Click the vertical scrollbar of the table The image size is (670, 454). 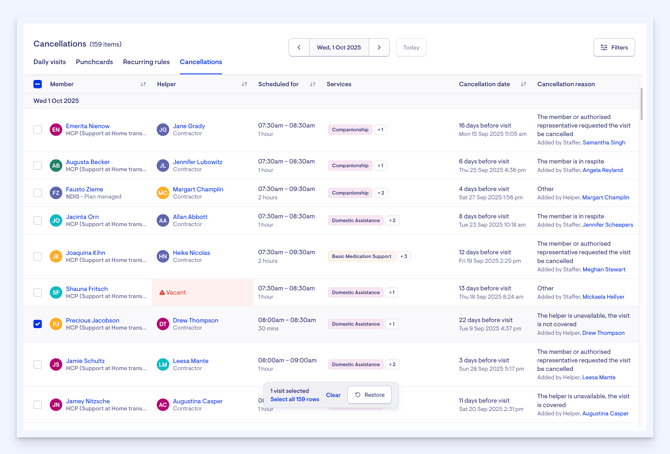pos(641,105)
